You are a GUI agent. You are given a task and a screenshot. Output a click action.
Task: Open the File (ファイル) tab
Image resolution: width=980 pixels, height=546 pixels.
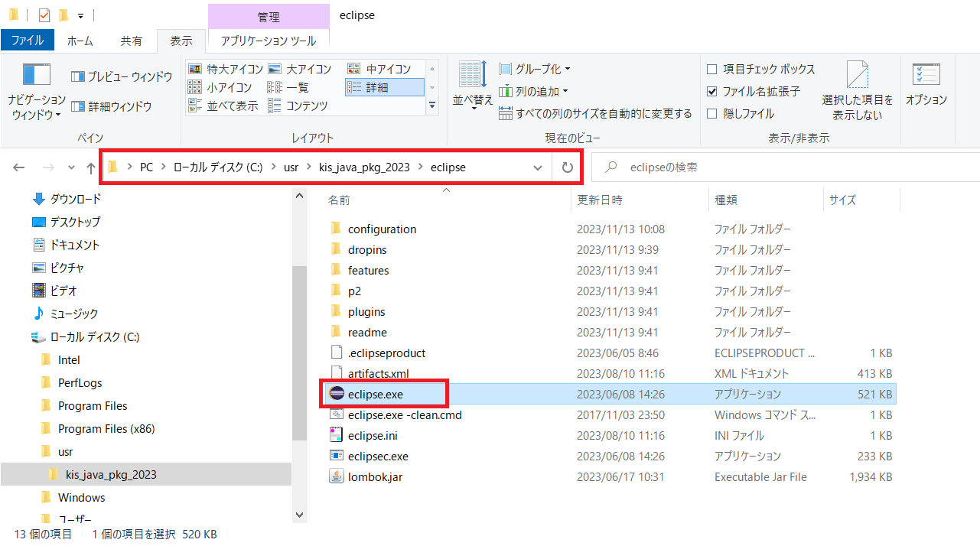(x=28, y=41)
